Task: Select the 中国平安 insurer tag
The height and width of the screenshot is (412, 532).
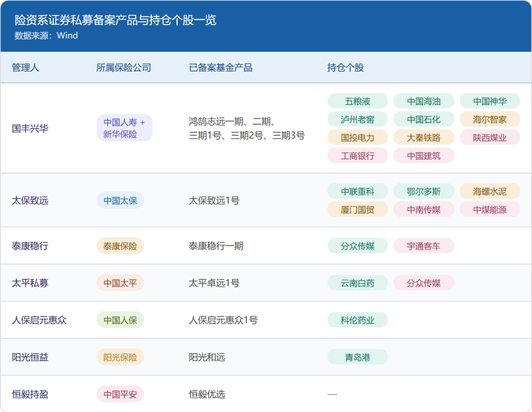Action: pos(121,394)
